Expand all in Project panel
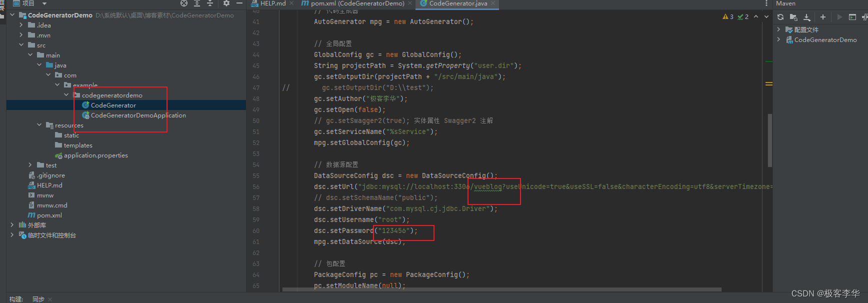The width and height of the screenshot is (868, 303). (197, 3)
